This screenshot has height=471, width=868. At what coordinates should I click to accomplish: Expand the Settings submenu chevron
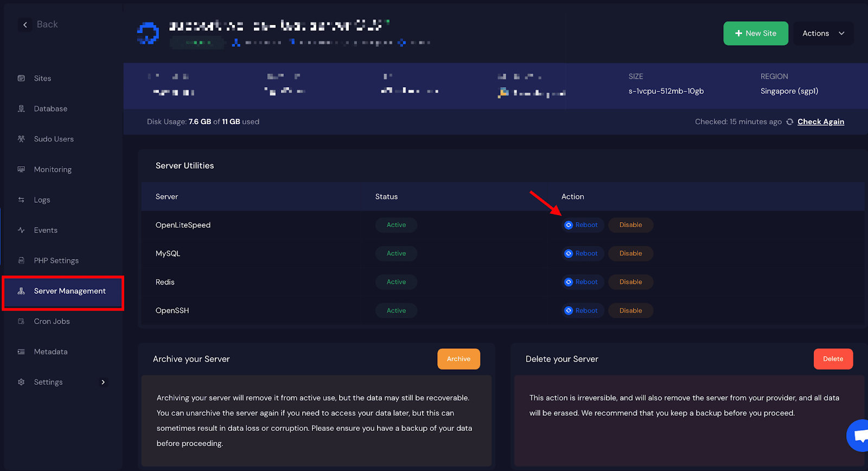click(x=103, y=382)
